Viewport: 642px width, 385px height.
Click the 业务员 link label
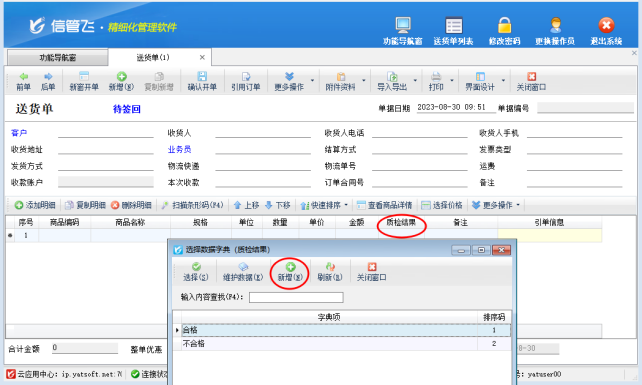[x=179, y=149]
